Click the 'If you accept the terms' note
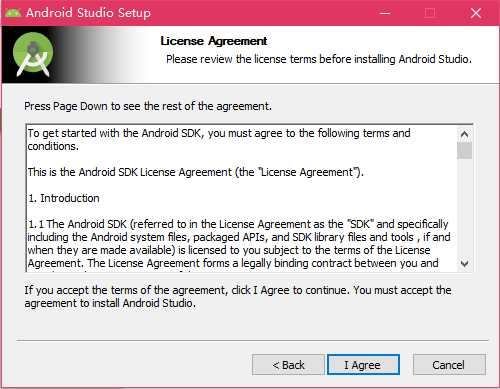This screenshot has width=500, height=389. tap(238, 296)
